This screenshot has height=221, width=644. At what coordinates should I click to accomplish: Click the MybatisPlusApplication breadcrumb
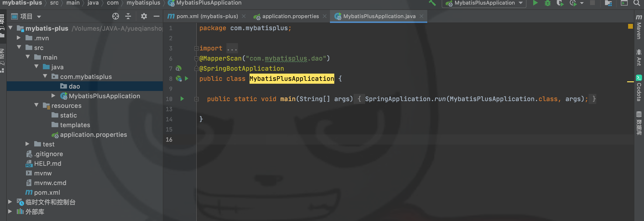(x=205, y=3)
